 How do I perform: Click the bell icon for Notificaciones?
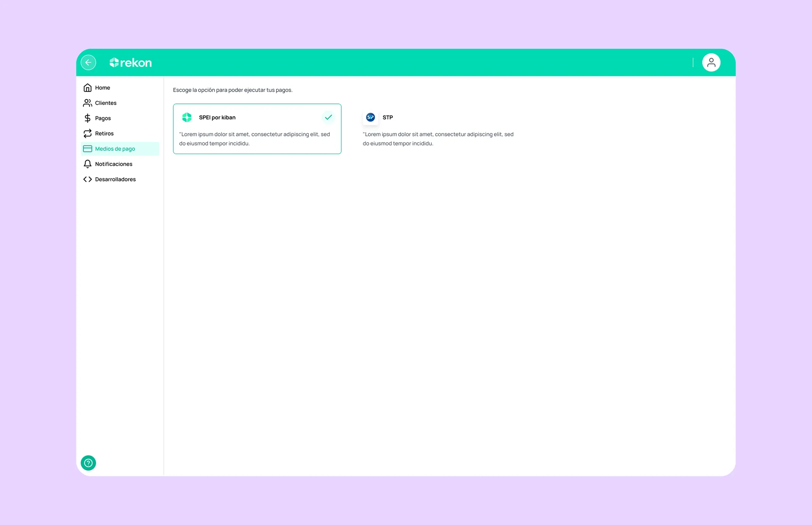[87, 164]
